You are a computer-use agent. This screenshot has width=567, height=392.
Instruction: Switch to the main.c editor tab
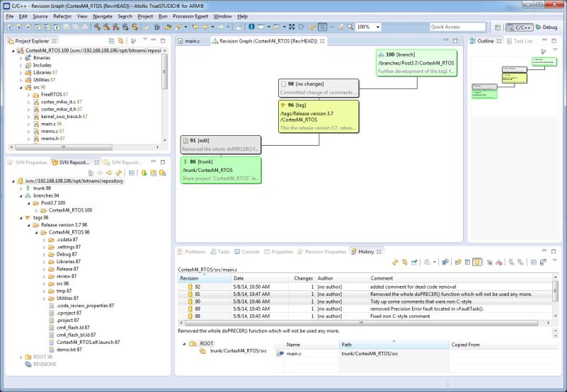(x=191, y=41)
